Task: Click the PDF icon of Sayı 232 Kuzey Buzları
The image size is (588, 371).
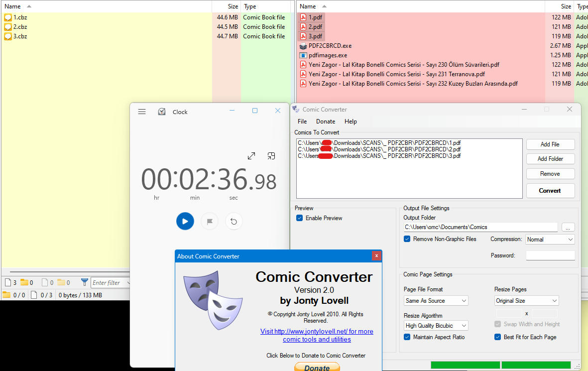Action: [x=303, y=84]
